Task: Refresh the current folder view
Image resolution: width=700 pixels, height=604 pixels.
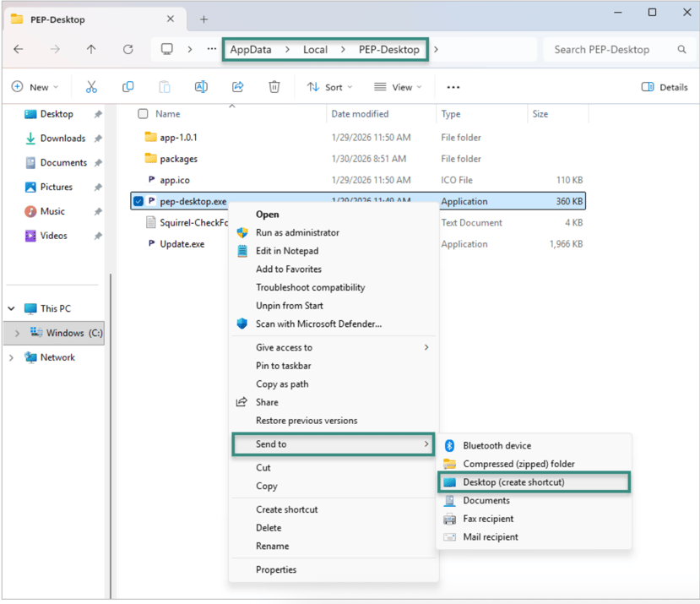Action: tap(128, 49)
